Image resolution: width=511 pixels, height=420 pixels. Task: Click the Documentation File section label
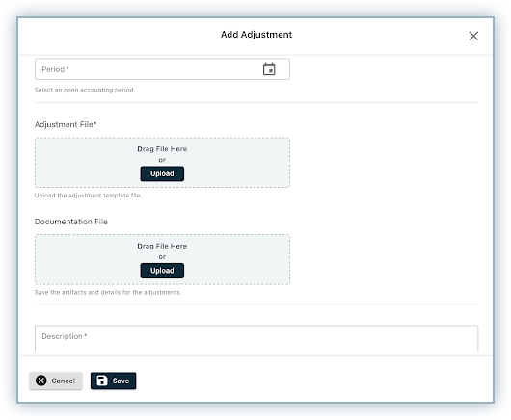(71, 222)
